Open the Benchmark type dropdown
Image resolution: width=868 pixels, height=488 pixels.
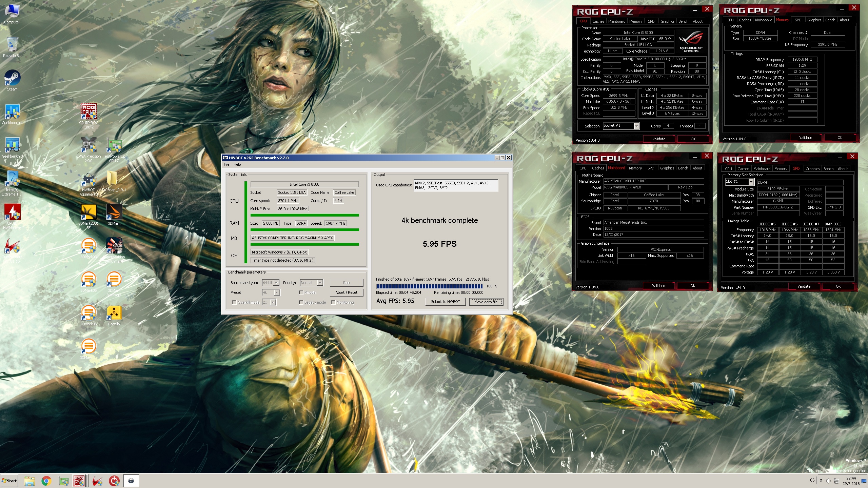click(271, 283)
